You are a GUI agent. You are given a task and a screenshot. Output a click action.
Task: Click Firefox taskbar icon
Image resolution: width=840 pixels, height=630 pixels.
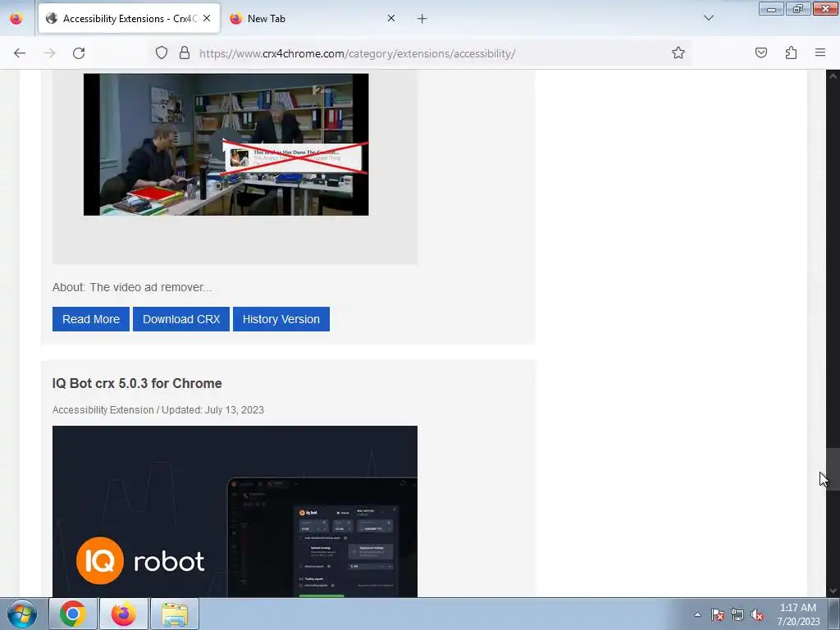tap(124, 614)
